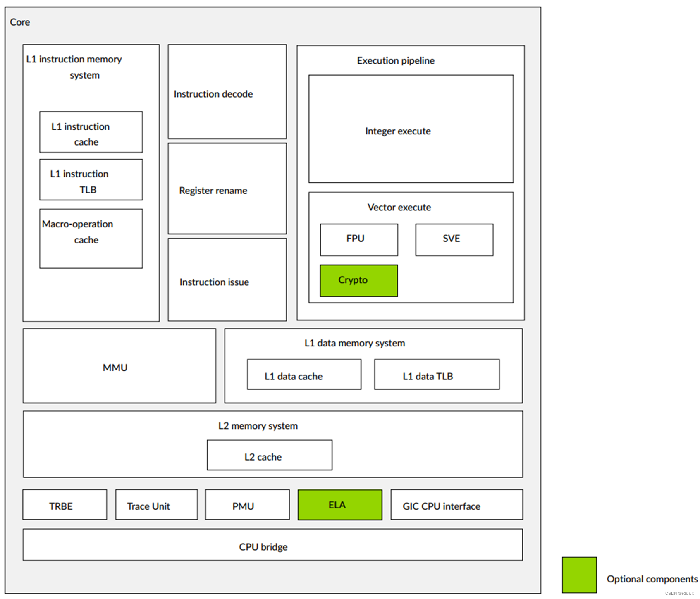Click the SVE block
The width and height of the screenshot is (700, 599).
[454, 239]
